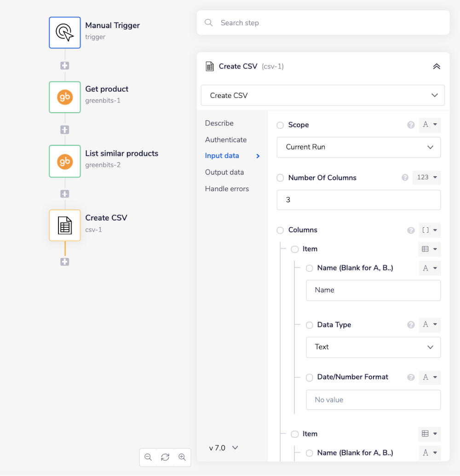Screen dimensions: 460x476
Task: Reset canvas view with refresh icon
Action: pyautogui.click(x=165, y=457)
